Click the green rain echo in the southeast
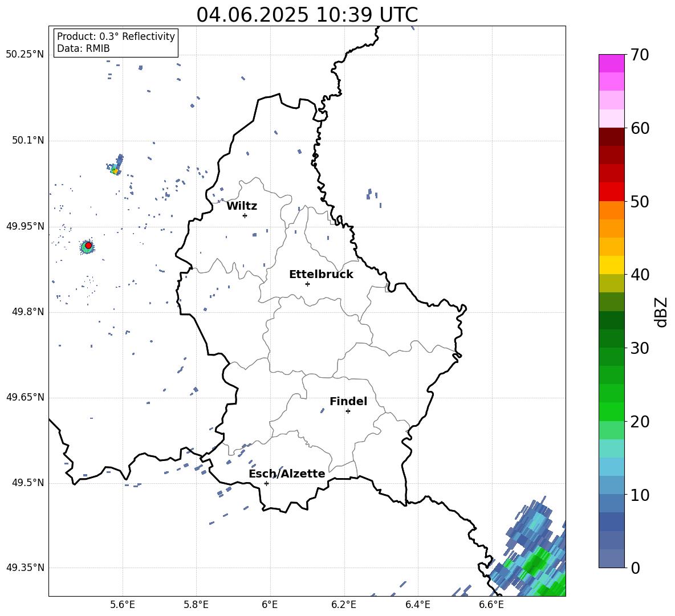 [x=535, y=562]
